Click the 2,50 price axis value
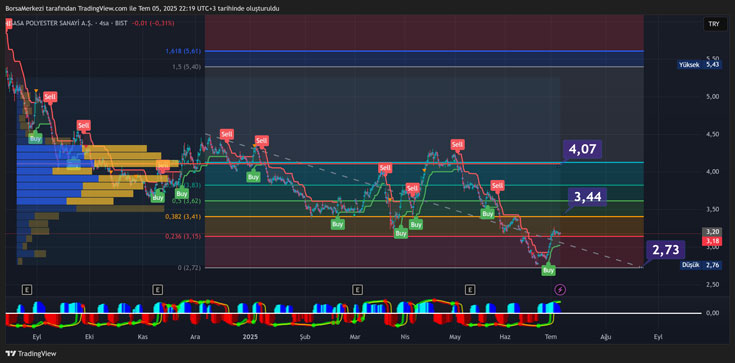 tap(712, 284)
